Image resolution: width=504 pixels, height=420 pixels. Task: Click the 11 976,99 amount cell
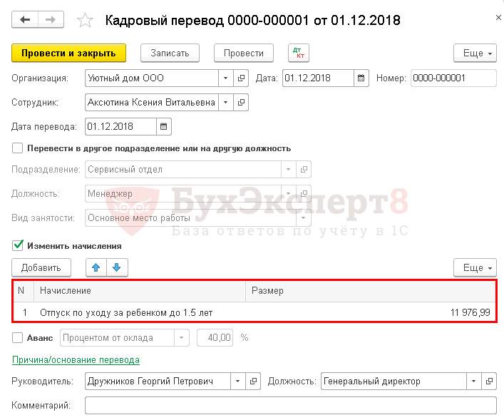pos(371,312)
